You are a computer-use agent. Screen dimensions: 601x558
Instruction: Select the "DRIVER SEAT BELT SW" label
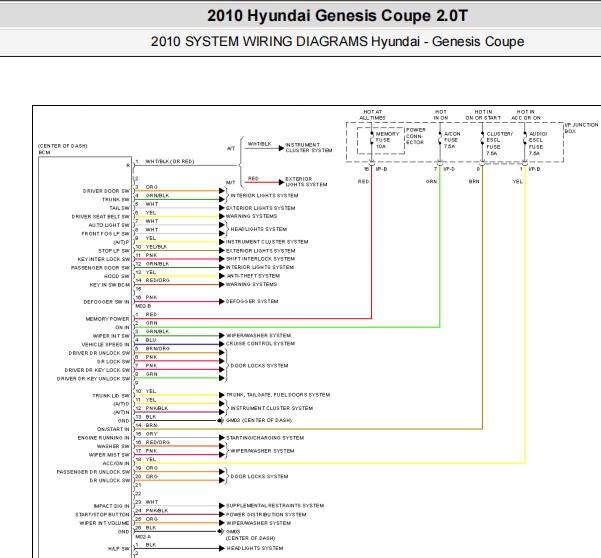[100, 217]
